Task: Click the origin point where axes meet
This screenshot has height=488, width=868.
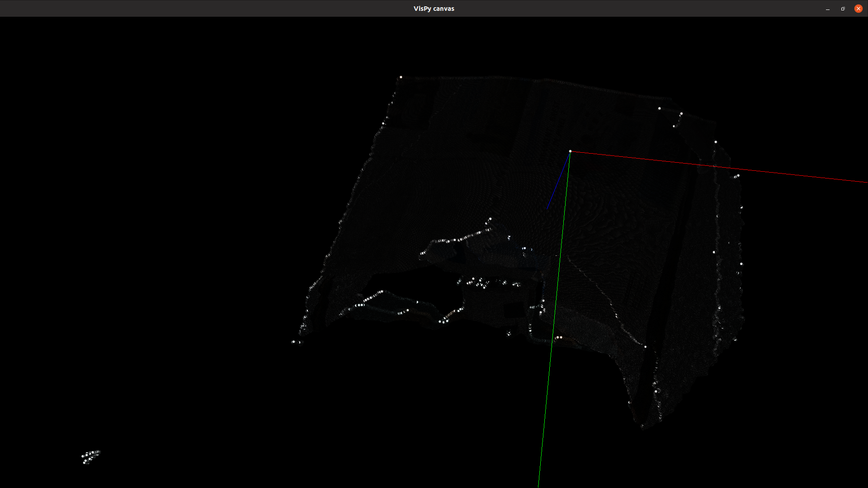Action: pyautogui.click(x=570, y=151)
